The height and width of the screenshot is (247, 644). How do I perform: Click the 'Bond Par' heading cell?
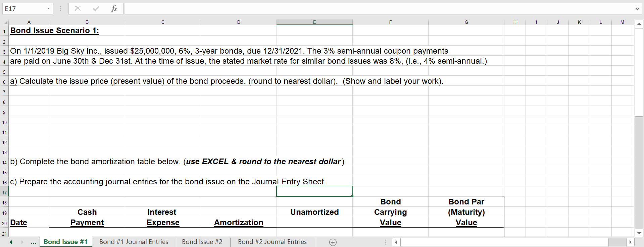[466, 202]
